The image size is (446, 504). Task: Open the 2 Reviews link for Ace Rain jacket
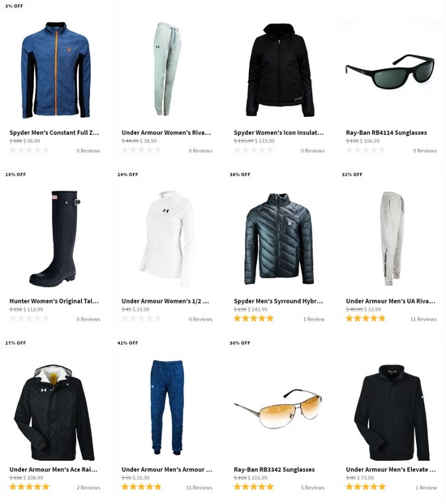pos(88,488)
